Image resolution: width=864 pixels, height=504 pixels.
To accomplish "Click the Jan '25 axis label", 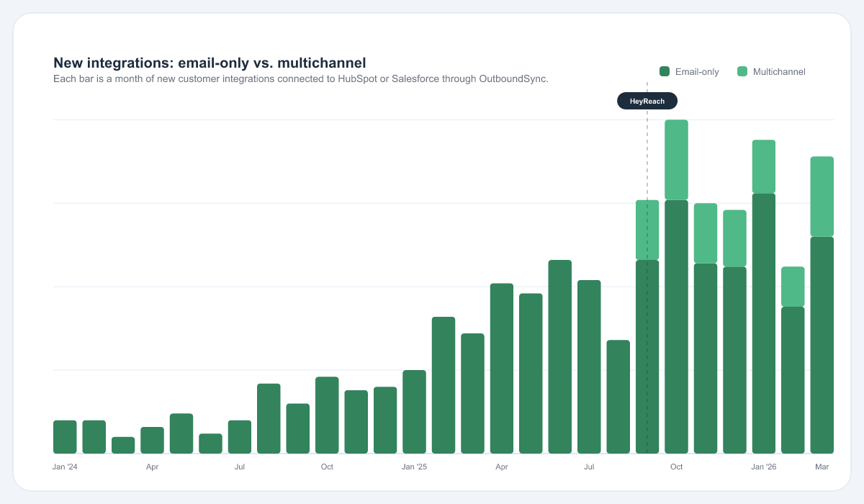I will click(x=414, y=467).
